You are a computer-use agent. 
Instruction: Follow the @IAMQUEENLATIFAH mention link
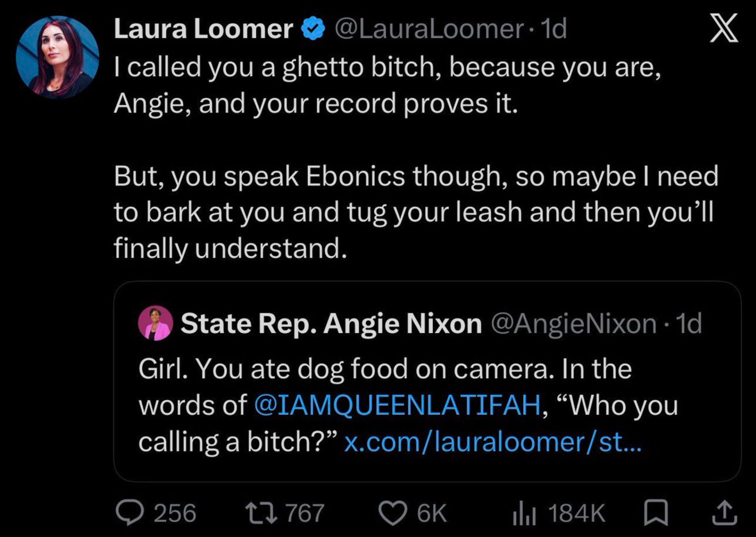pyautogui.click(x=397, y=405)
